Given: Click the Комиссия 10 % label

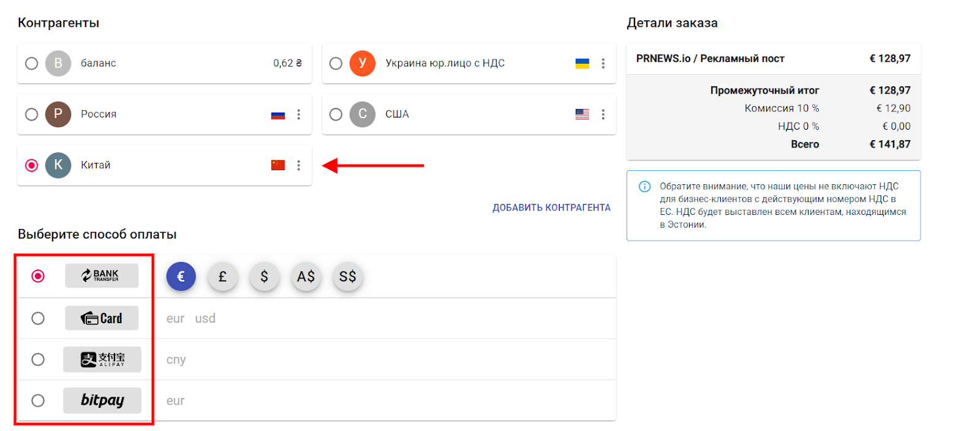Looking at the screenshot, I should tap(782, 108).
